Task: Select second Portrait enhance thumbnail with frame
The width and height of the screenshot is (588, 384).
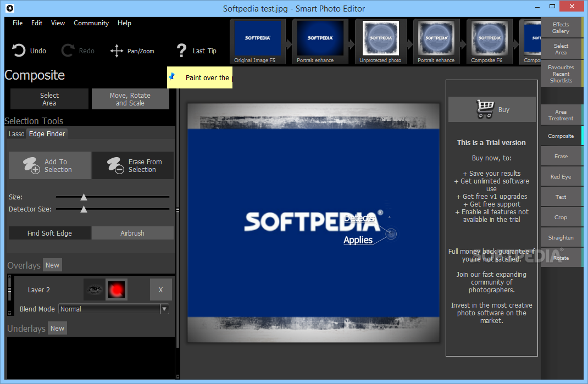Action: [x=436, y=41]
